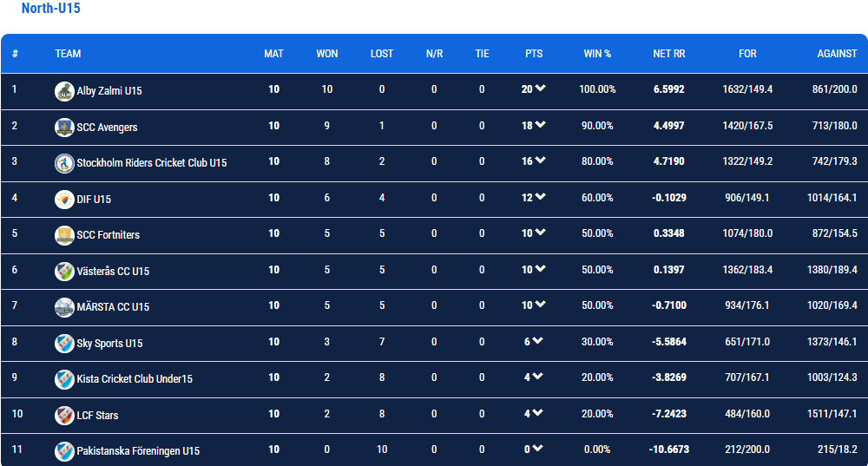
Task: Open the North-U15 group heading
Action: [x=51, y=9]
